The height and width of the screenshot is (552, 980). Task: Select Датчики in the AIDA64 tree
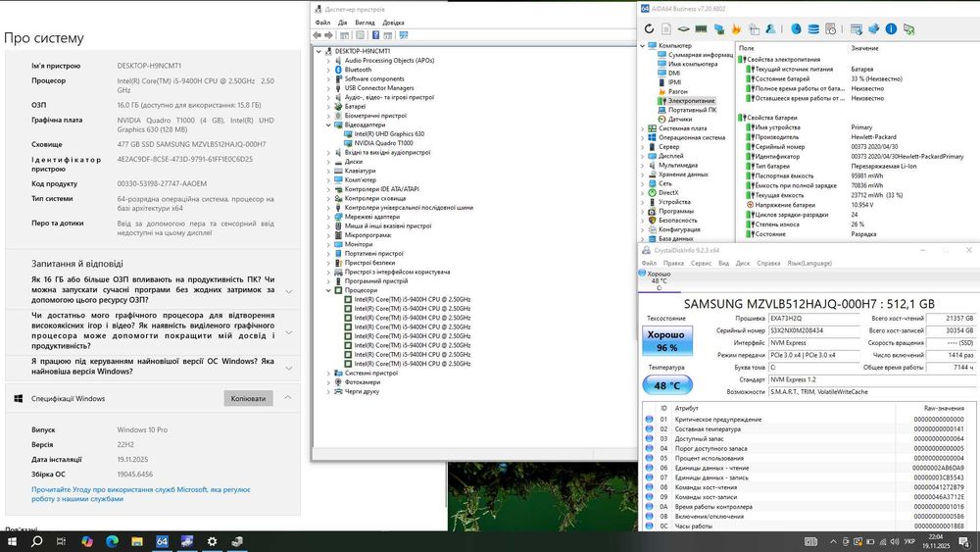(679, 119)
